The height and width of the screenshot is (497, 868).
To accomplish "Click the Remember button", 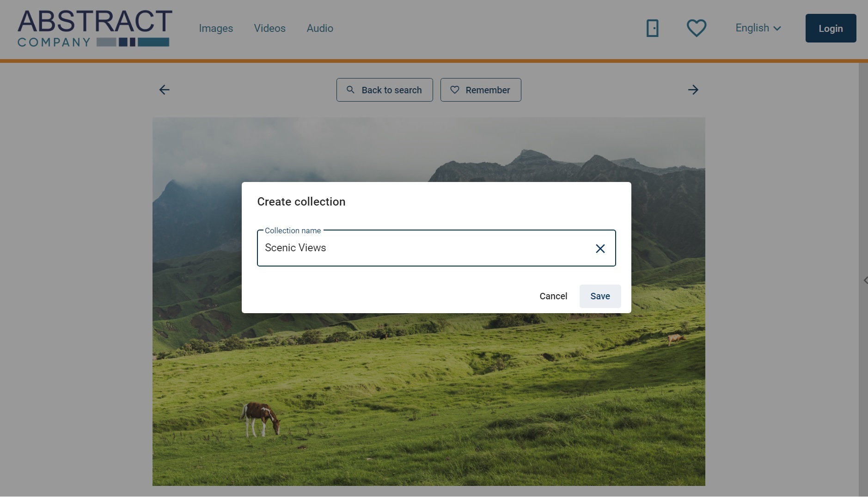I will pos(481,90).
